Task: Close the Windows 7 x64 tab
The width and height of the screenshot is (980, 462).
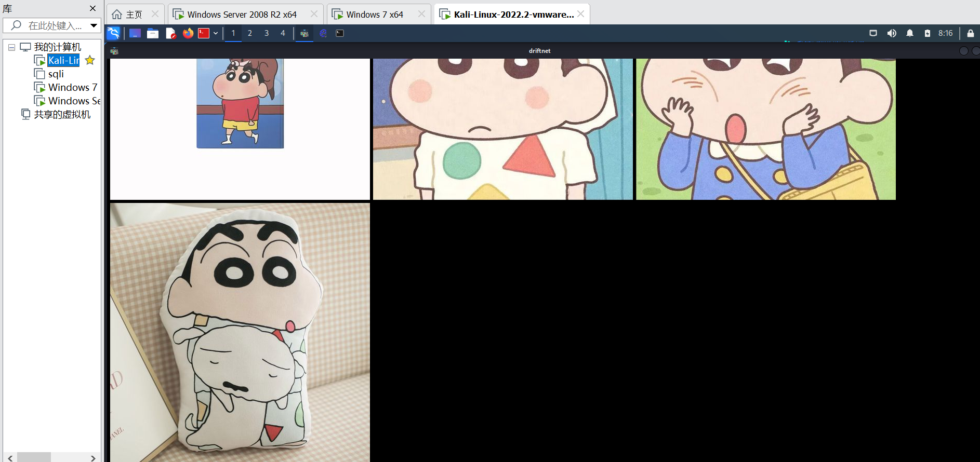Action: 421,14
